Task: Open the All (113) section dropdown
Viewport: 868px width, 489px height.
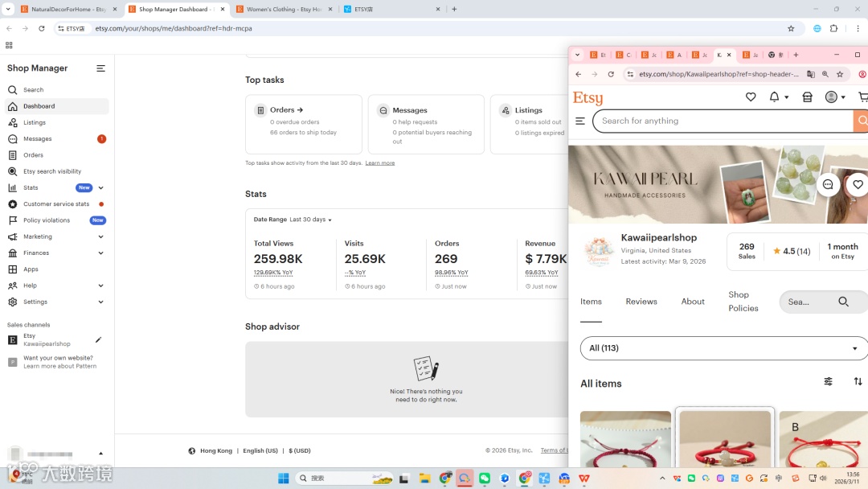Action: (x=723, y=348)
